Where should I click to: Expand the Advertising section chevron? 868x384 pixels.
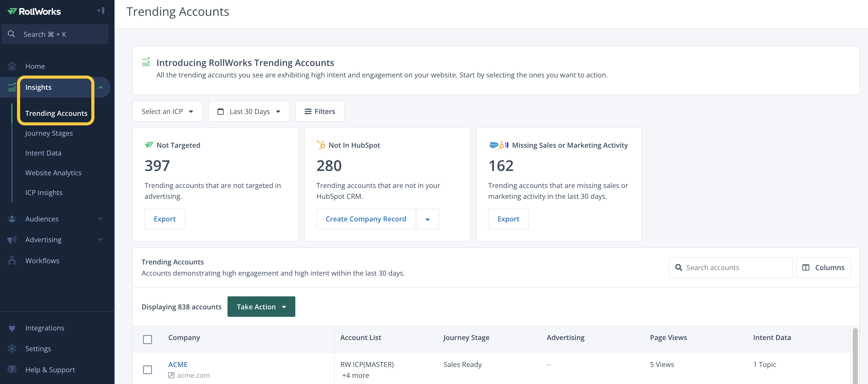pos(100,240)
